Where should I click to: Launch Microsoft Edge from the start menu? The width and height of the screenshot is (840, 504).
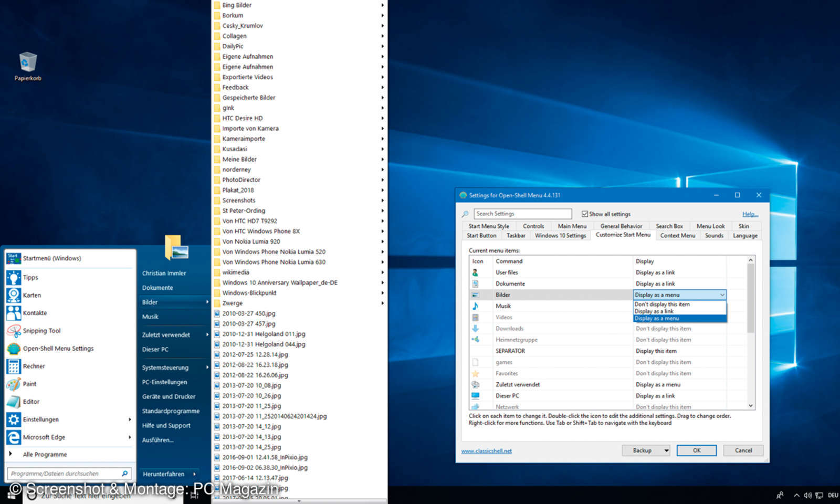[44, 437]
